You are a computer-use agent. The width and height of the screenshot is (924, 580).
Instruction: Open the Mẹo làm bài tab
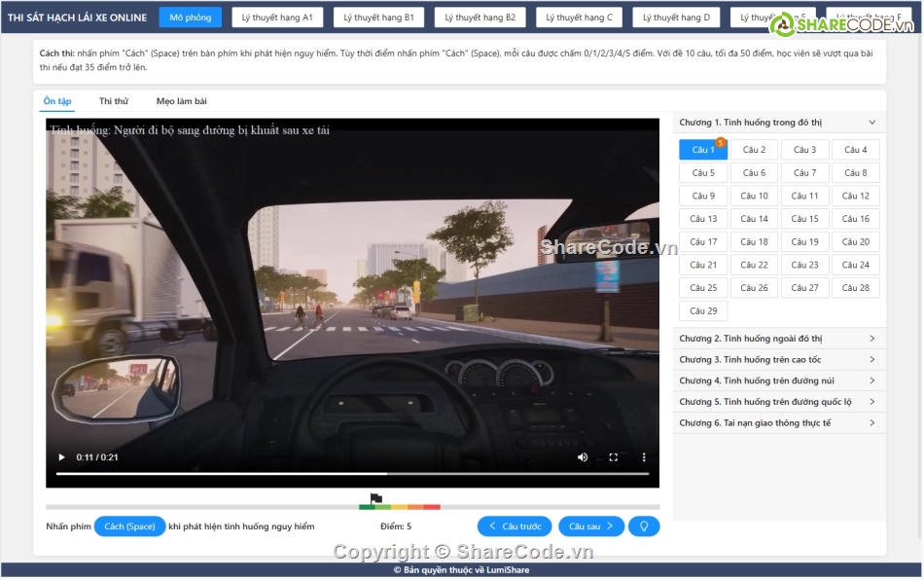181,101
